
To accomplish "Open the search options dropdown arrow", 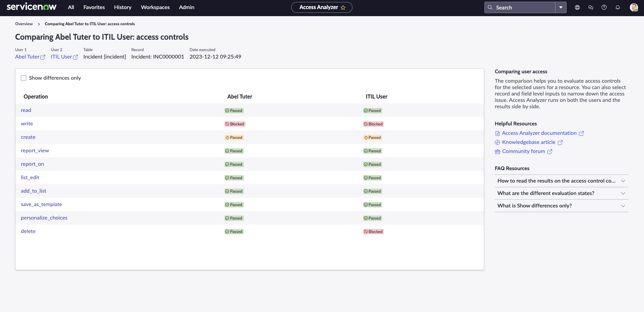I will (561, 7).
